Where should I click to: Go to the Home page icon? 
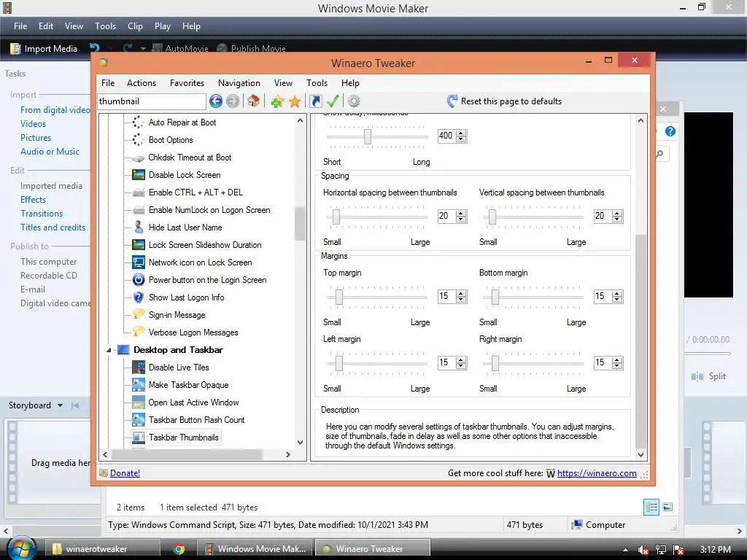(x=253, y=101)
